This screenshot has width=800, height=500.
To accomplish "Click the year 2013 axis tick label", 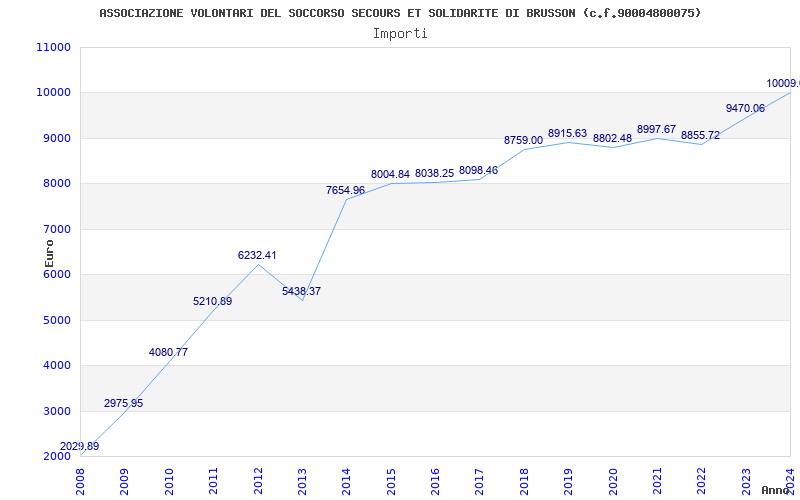I will (303, 482).
